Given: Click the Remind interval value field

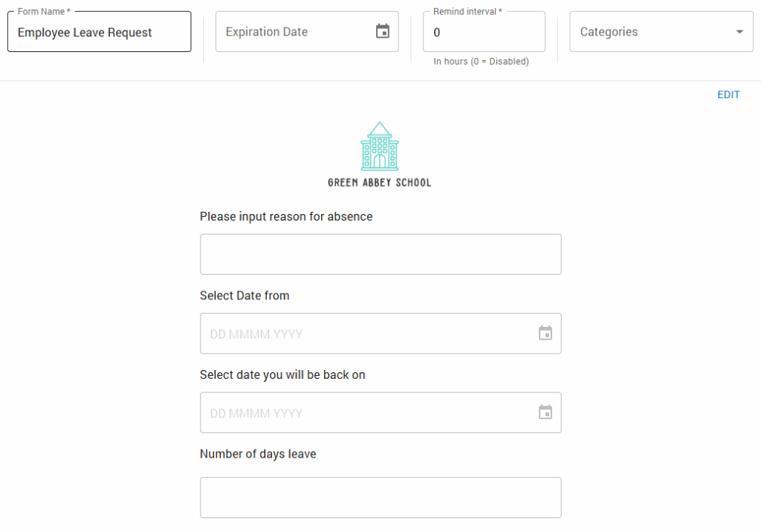Looking at the screenshot, I should tap(483, 33).
